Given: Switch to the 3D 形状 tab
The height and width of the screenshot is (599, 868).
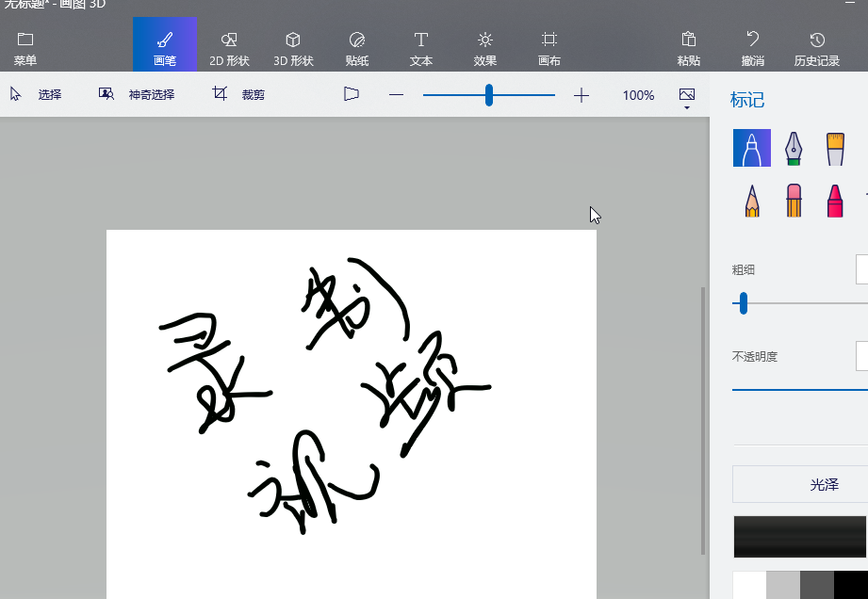Looking at the screenshot, I should point(293,48).
